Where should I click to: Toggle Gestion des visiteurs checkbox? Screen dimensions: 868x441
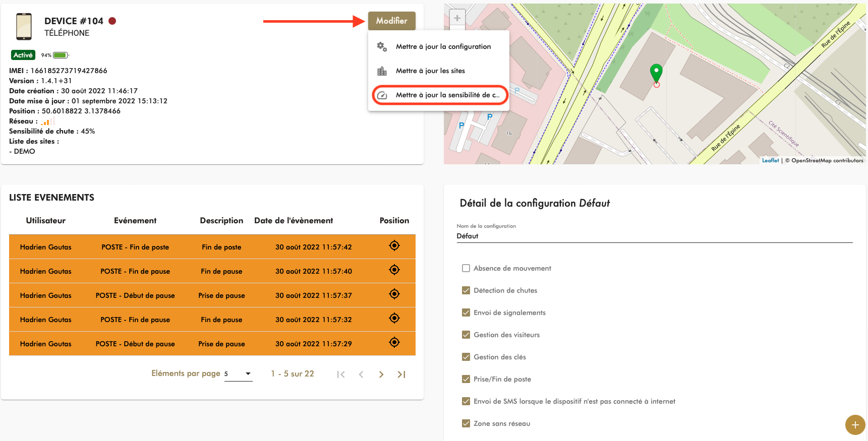tap(466, 335)
